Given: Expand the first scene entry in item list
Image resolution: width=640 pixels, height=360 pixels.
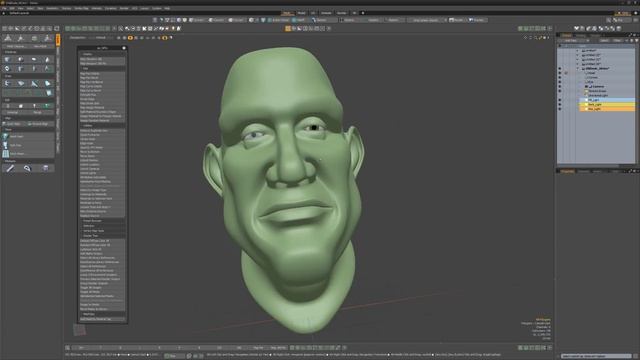Looking at the screenshot, I should tap(578, 51).
